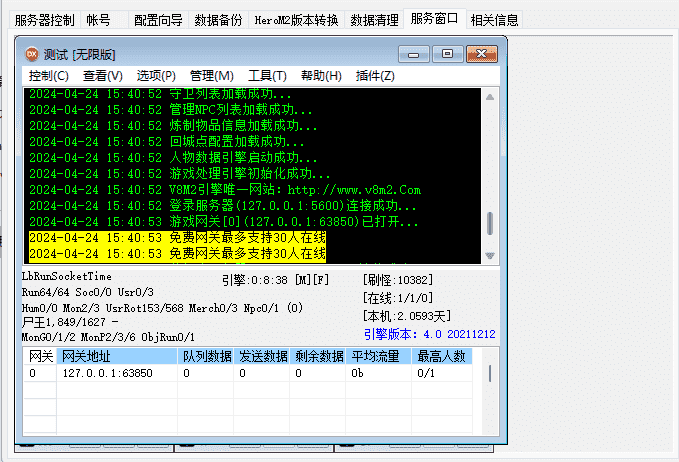Open the HeroM2版本转换 tab

tap(296, 20)
